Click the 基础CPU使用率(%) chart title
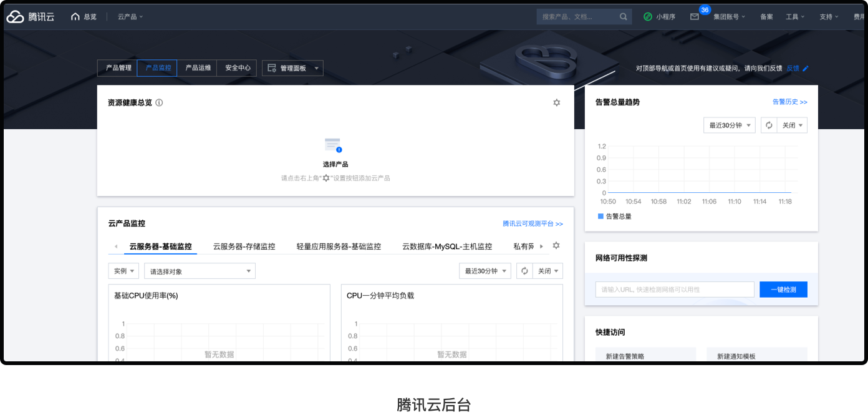 point(146,296)
